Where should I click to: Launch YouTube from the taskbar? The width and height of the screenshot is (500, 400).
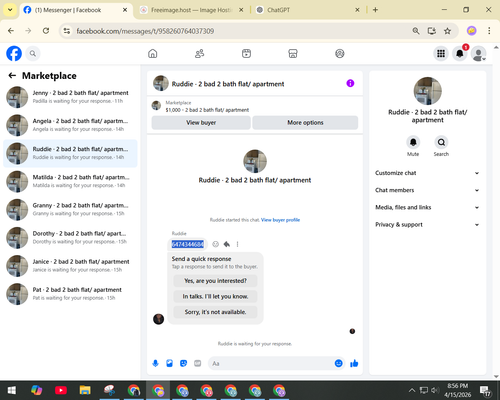[61, 390]
